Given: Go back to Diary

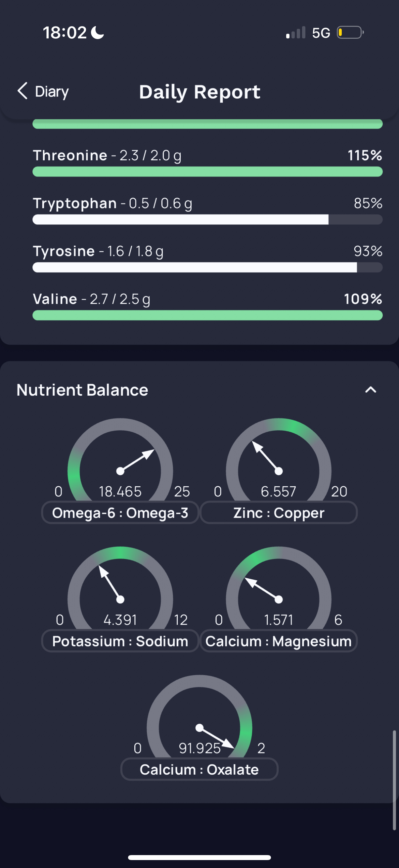Looking at the screenshot, I should pos(43,91).
